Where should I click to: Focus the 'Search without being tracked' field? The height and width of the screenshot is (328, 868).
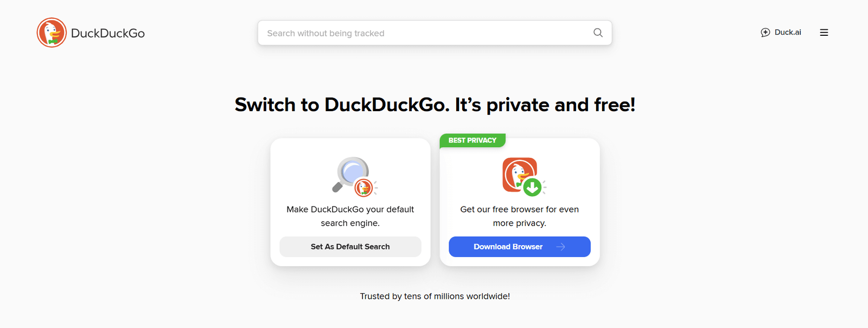[435, 33]
